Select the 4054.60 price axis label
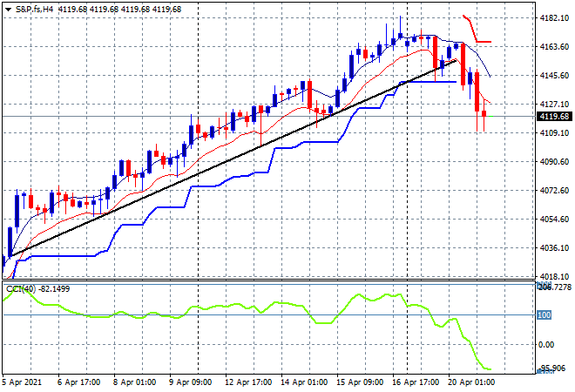575x392 pixels. click(x=554, y=219)
